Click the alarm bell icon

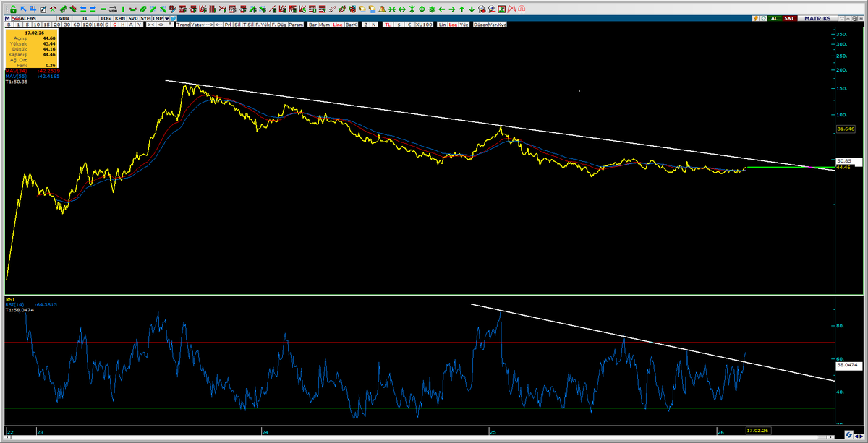tap(382, 9)
